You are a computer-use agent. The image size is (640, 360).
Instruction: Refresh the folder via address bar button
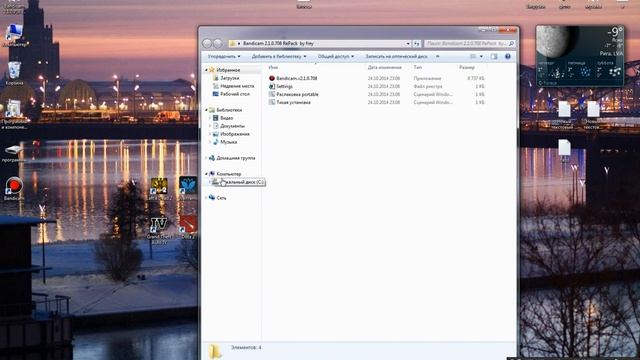[x=416, y=43]
